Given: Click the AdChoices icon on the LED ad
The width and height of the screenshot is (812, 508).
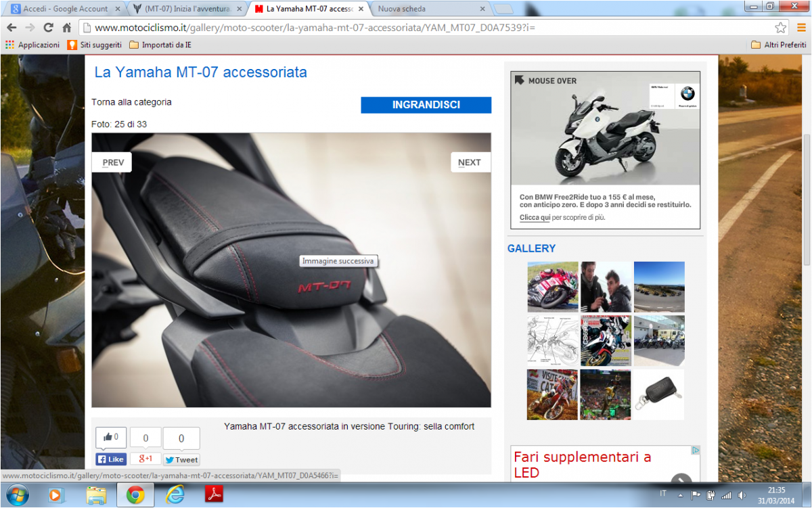Looking at the screenshot, I should [x=695, y=450].
